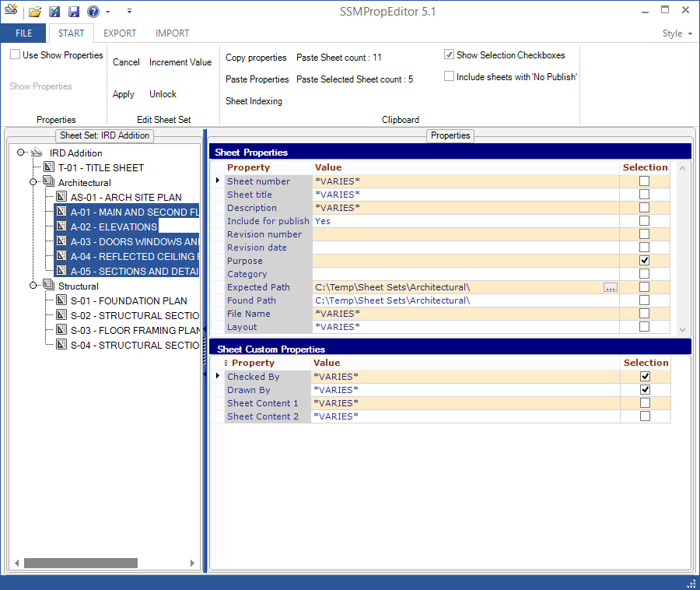Image resolution: width=700 pixels, height=590 pixels.
Task: Collapse the Architectural tree node
Action: point(33,182)
